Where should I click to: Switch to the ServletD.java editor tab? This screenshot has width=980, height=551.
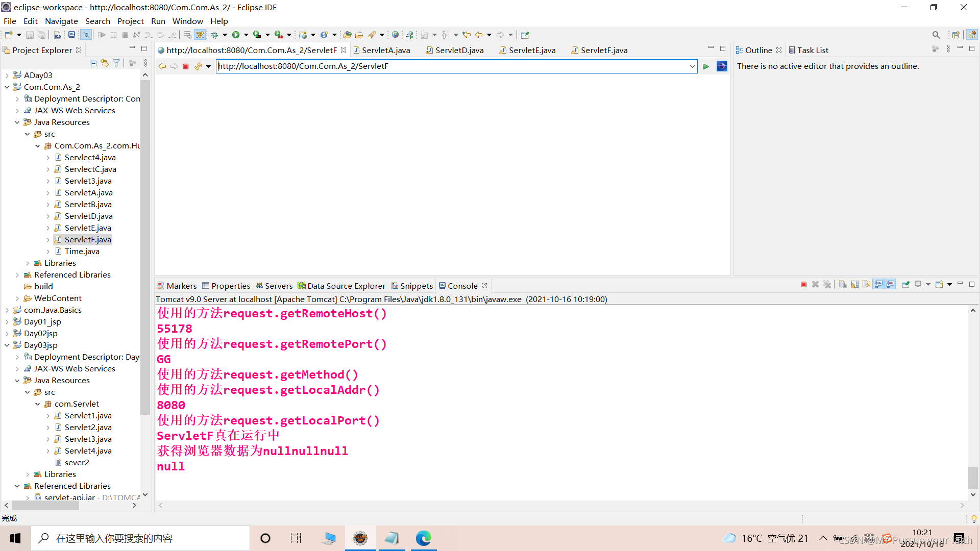pyautogui.click(x=459, y=50)
